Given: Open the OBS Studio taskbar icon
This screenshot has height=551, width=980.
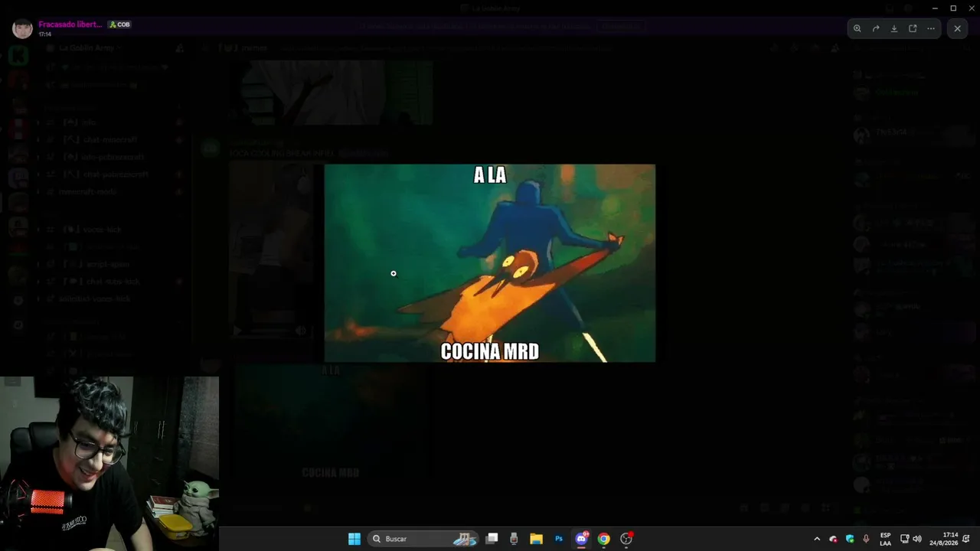Looking at the screenshot, I should [626, 539].
